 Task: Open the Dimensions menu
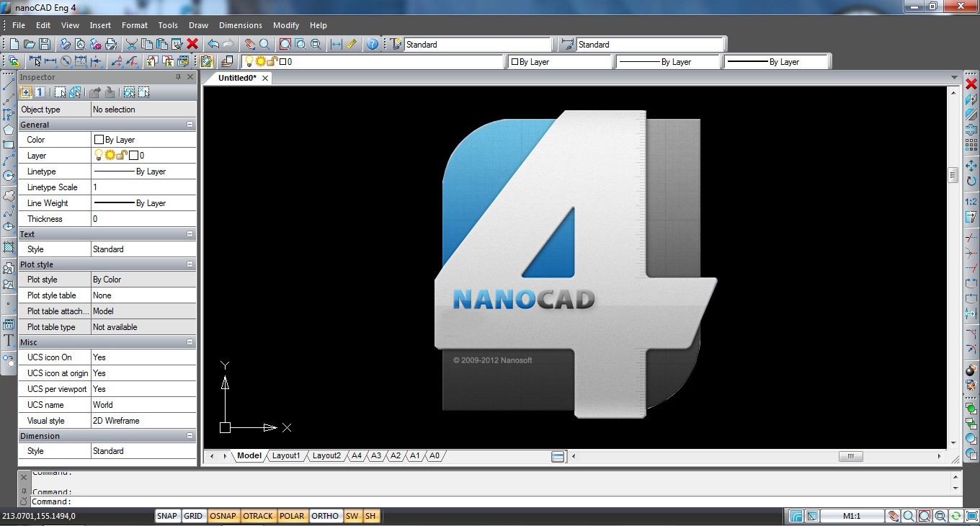click(241, 25)
